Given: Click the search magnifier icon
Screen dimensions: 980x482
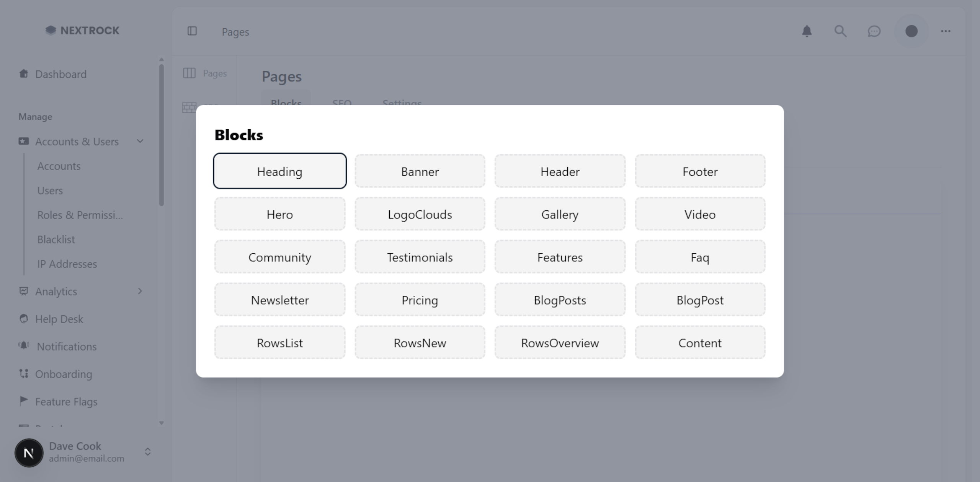Looking at the screenshot, I should [840, 31].
